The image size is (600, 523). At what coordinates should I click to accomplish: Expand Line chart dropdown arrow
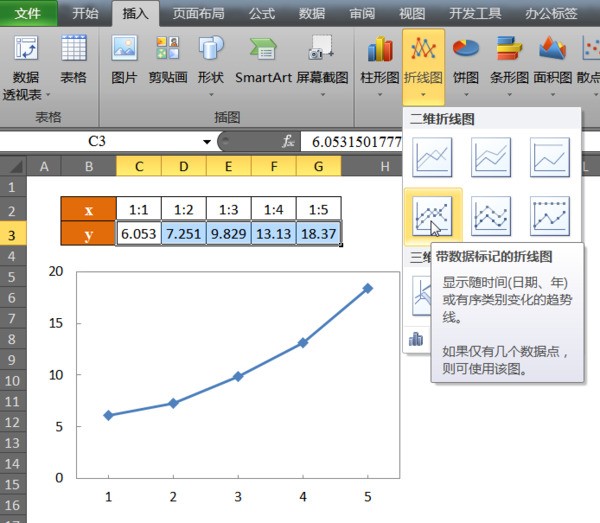point(423,94)
